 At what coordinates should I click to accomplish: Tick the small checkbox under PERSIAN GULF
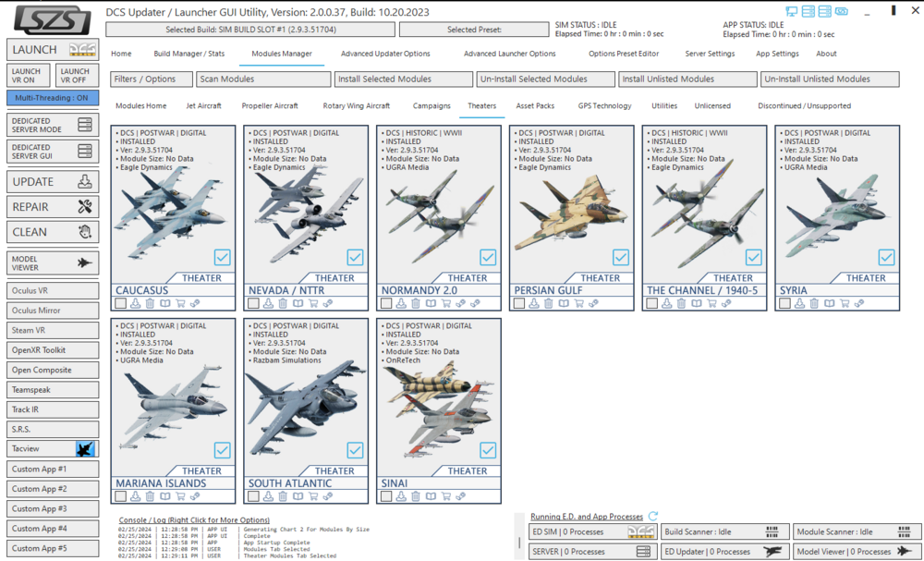(x=519, y=303)
